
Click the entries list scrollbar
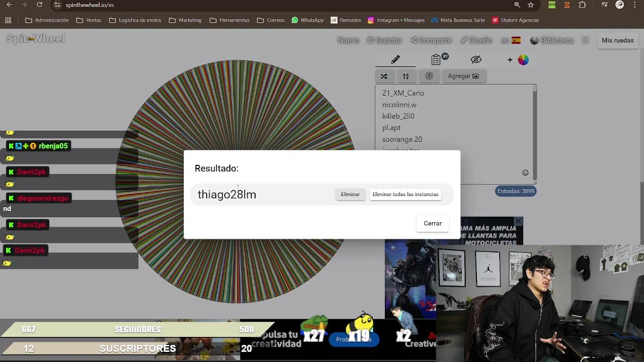534,133
